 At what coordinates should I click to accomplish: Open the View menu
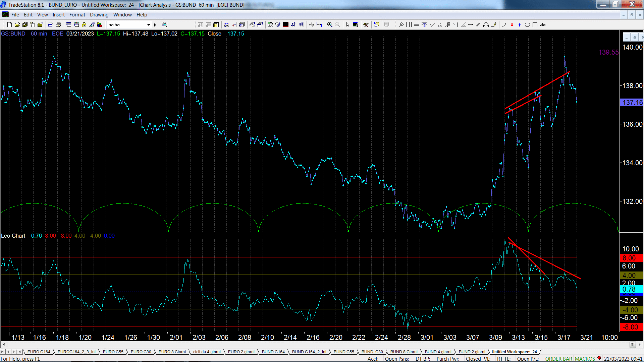click(42, 15)
